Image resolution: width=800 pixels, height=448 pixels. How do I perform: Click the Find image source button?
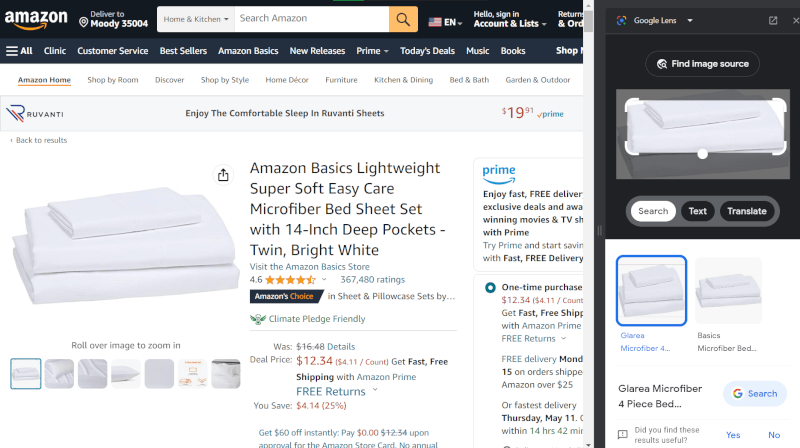pyautogui.click(x=702, y=64)
